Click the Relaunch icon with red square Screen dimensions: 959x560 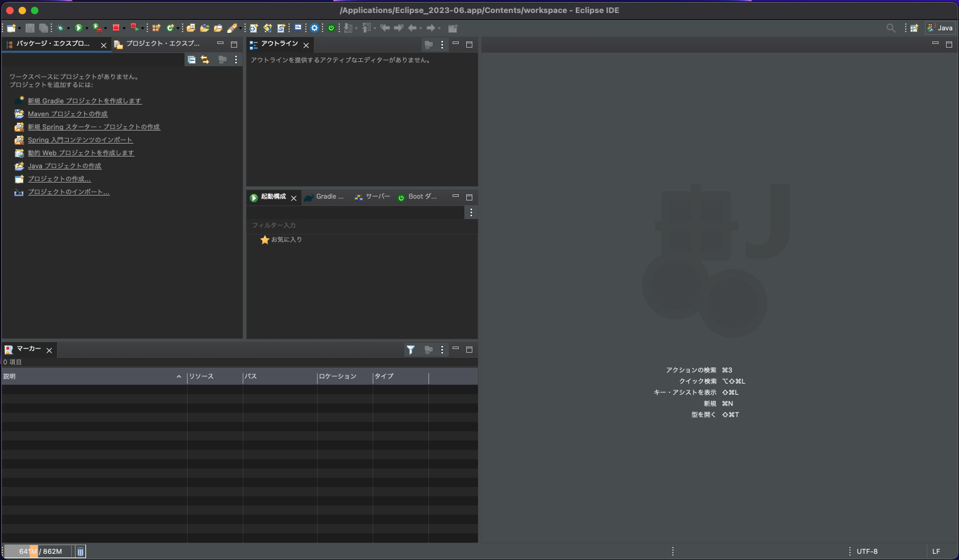(134, 28)
